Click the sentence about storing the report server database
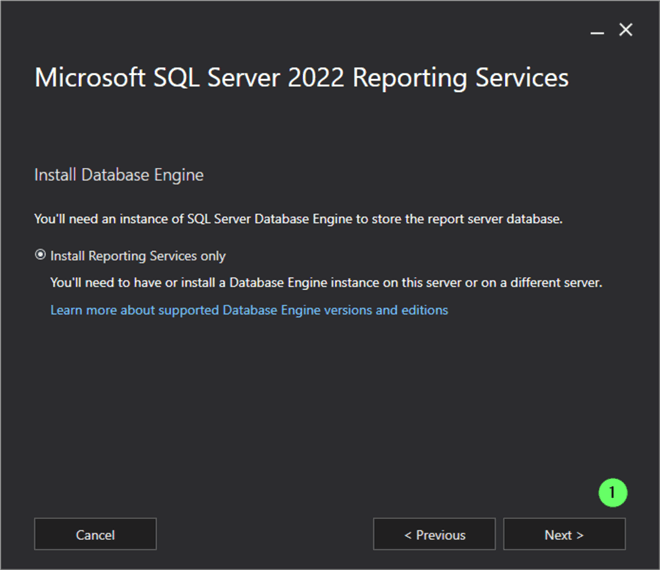660x570 pixels. tap(297, 218)
